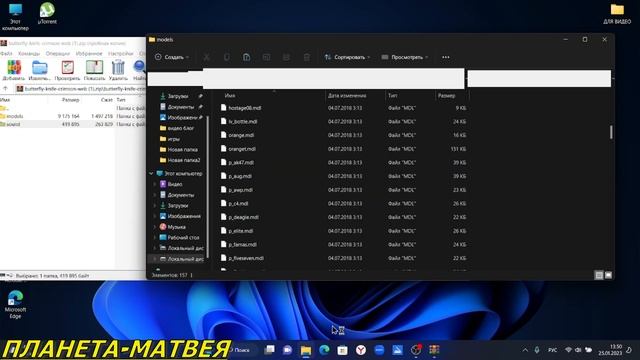Open the Создать dropdown in Explorer
Viewport: 640px width, 360px height.
pyautogui.click(x=172, y=57)
